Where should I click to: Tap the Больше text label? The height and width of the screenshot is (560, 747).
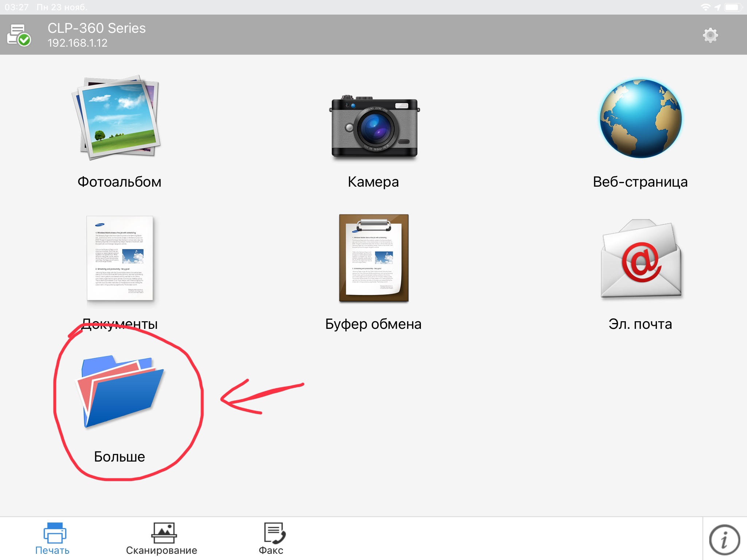tap(119, 456)
